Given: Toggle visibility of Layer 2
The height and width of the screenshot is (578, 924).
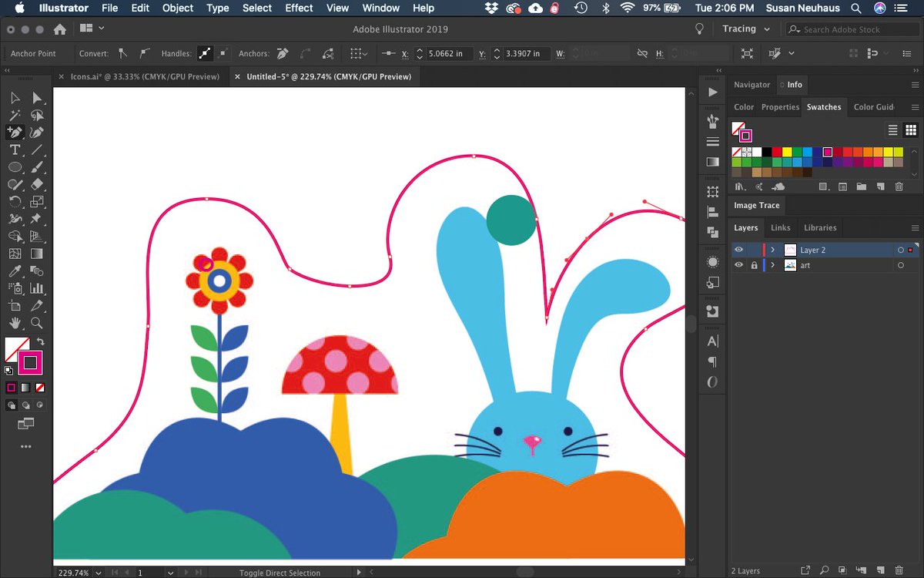Looking at the screenshot, I should point(738,250).
